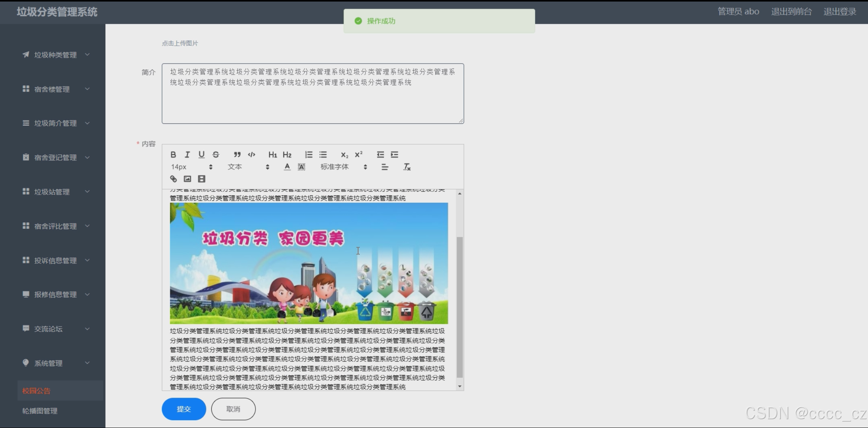868x428 pixels.
Task: Insert video into editor content
Action: tap(202, 179)
